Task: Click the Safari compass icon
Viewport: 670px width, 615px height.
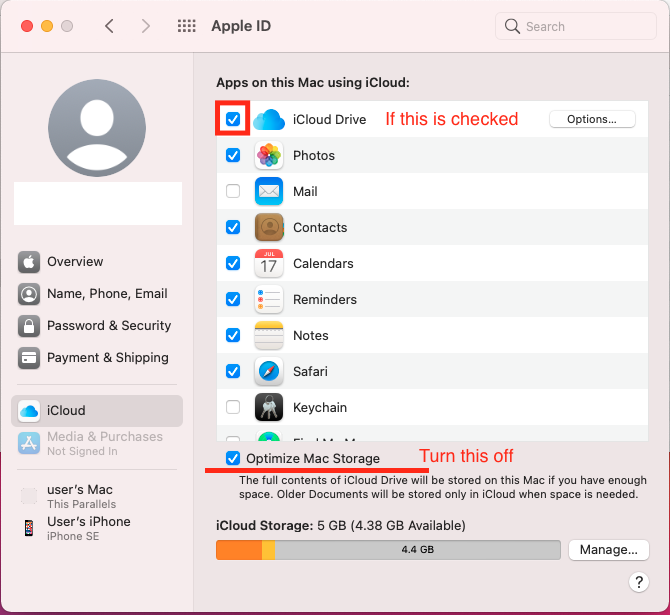Action: [269, 371]
